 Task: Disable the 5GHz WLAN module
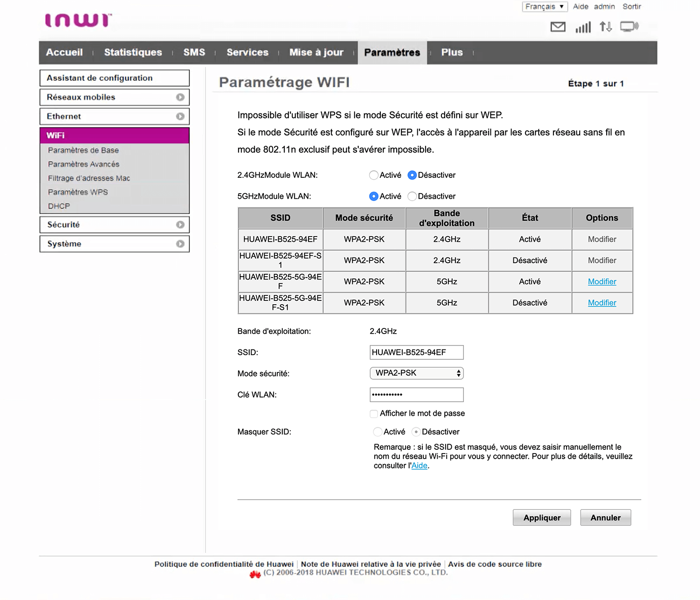pos(412,196)
